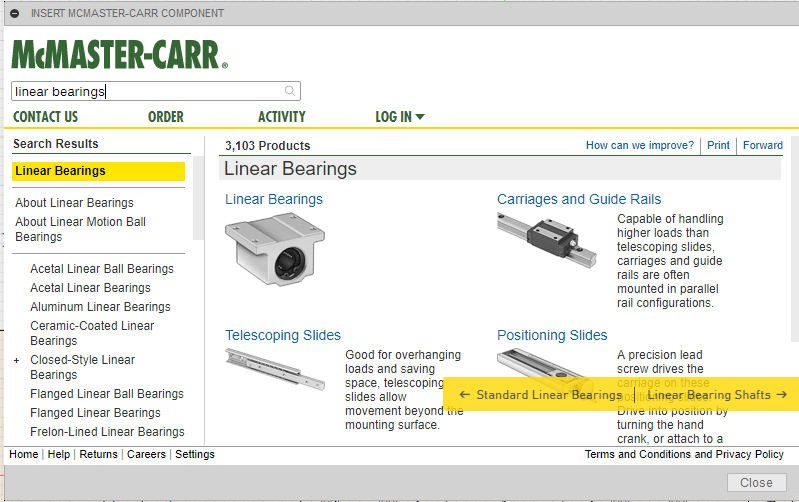Viewport: 799px width, 502px height.
Task: Click the Search Results heading
Action: coord(56,144)
